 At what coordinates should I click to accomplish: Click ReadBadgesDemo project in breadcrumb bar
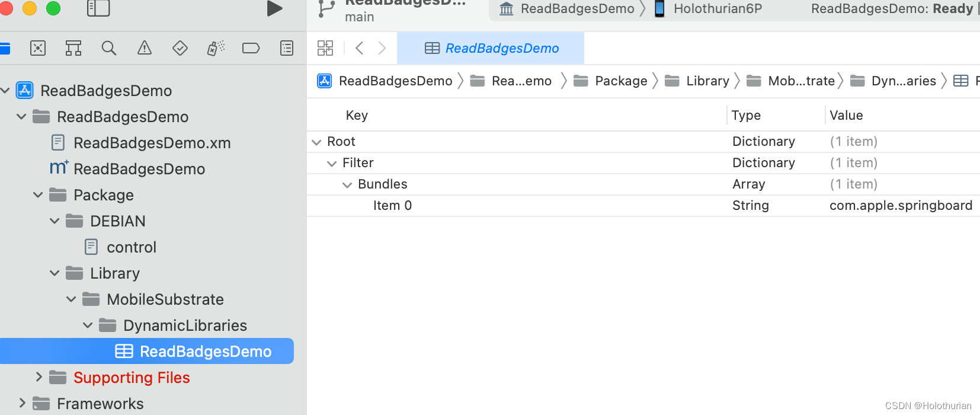385,81
